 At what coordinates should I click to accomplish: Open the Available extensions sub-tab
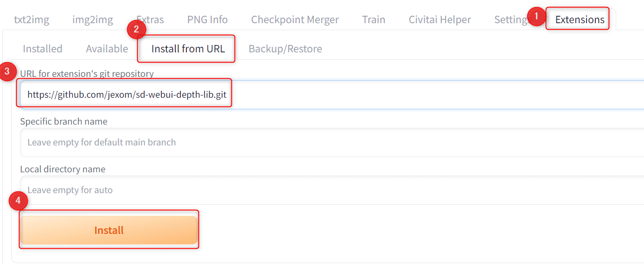(x=107, y=49)
